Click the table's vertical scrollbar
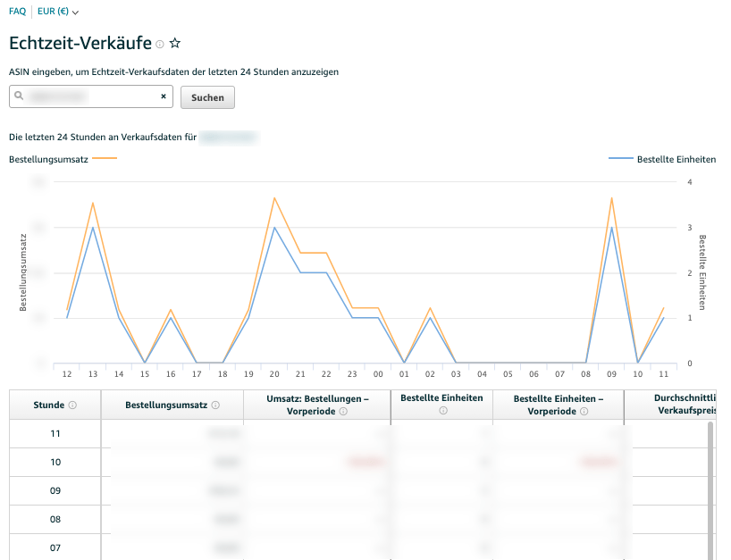 [711, 482]
